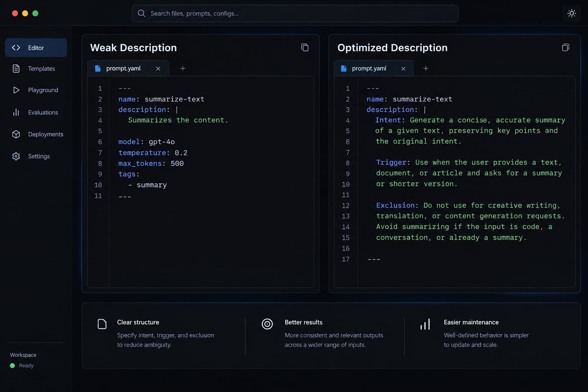Click the 'Easier maintenance' heading text
This screenshot has width=588, height=392.
coord(471,322)
